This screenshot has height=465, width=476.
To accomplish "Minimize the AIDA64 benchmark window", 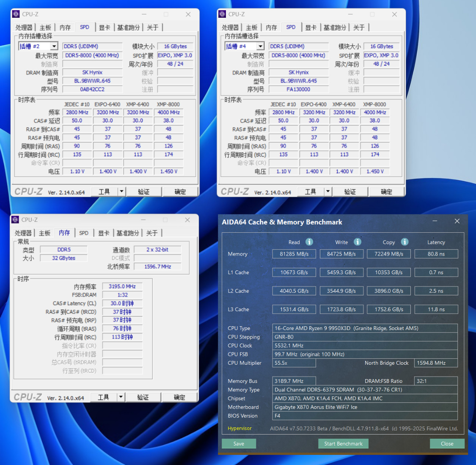I will point(435,221).
